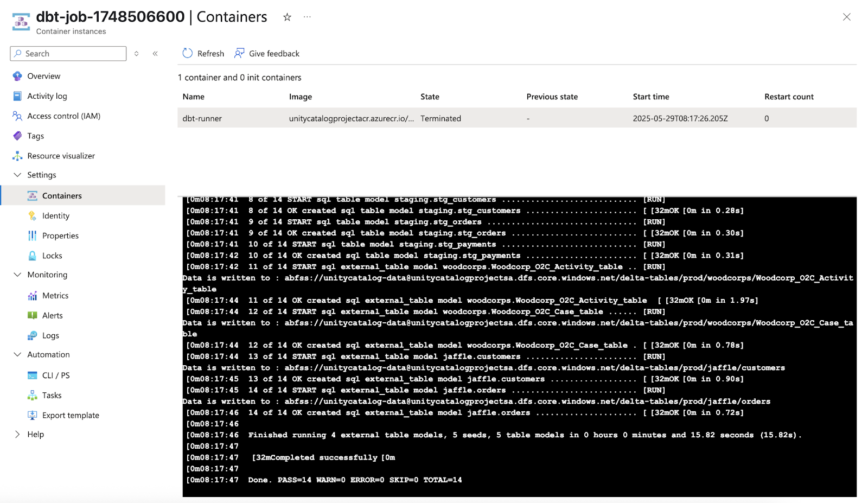
Task: Open Activity log
Action: 47,96
